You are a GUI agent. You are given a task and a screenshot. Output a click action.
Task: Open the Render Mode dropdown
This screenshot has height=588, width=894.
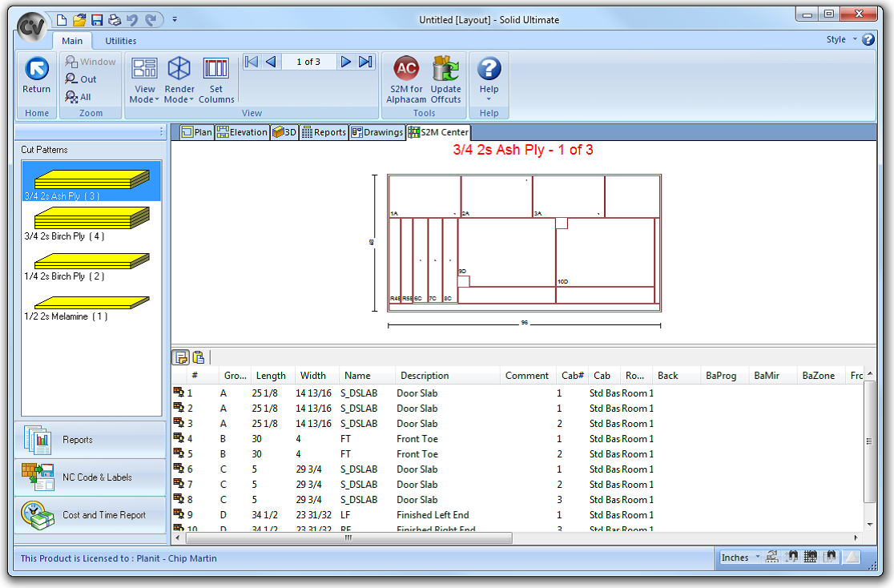179,80
